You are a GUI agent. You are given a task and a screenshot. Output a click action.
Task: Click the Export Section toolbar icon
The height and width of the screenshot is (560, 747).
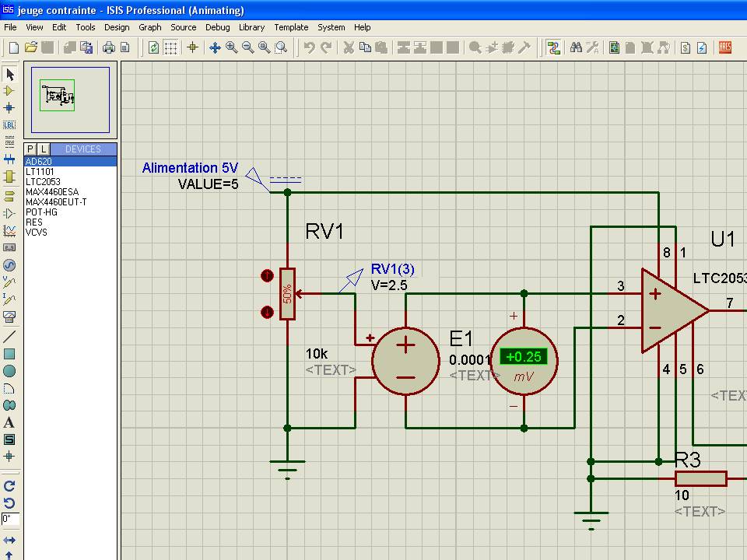(x=86, y=47)
